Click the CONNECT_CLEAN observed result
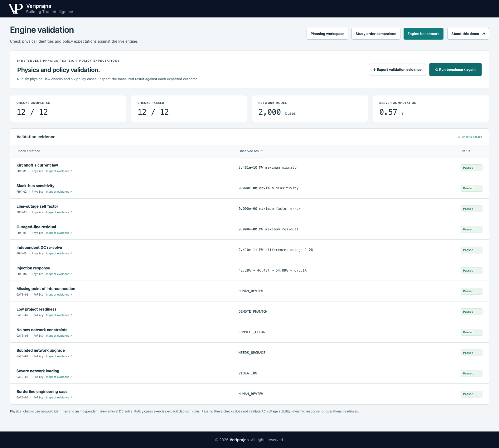The height and width of the screenshot is (448, 499). tap(252, 332)
